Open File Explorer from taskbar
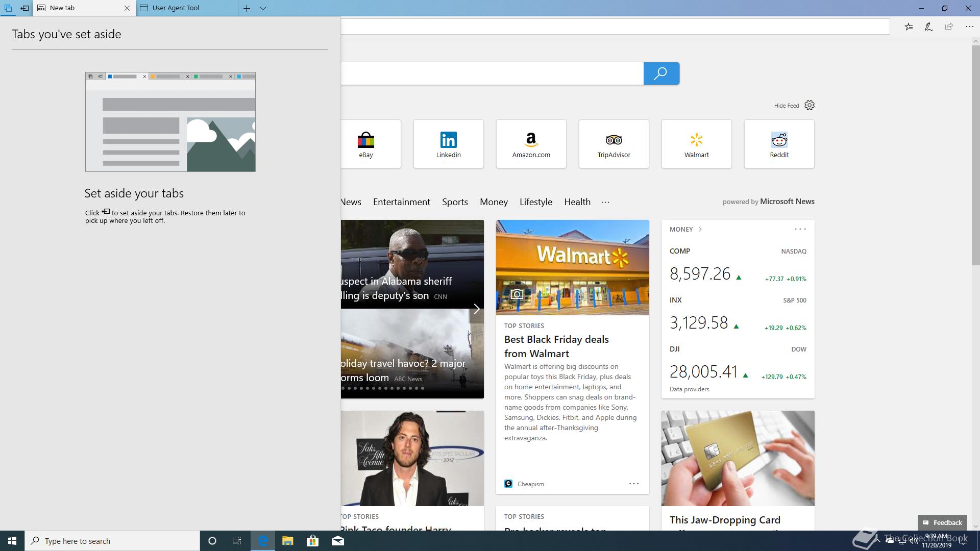The image size is (980, 551). (x=288, y=541)
